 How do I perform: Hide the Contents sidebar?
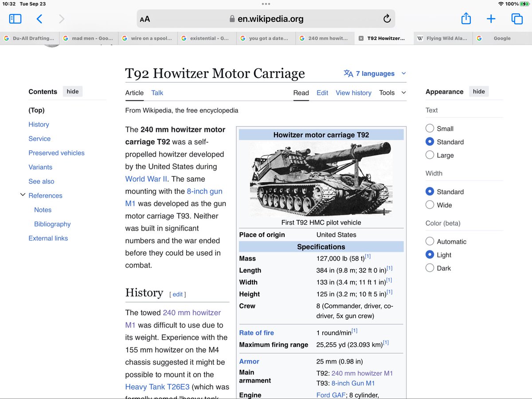[73, 92]
